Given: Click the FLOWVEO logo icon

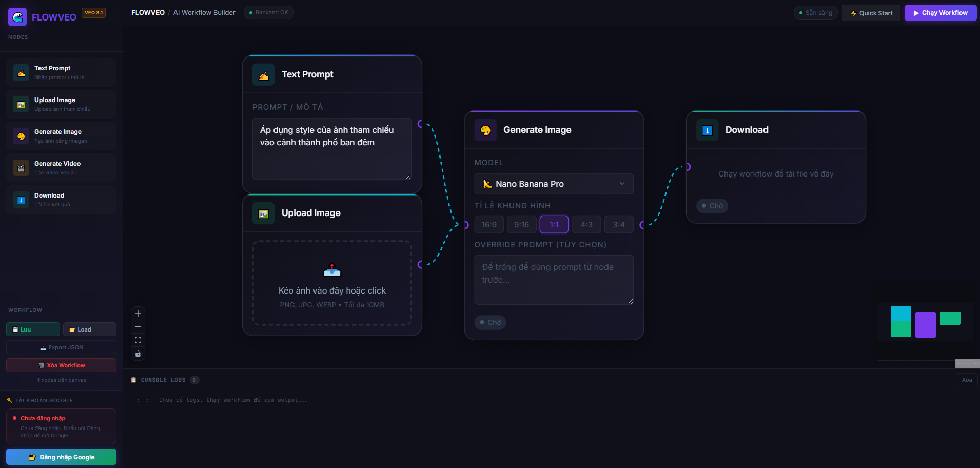Looking at the screenshot, I should click(x=16, y=17).
